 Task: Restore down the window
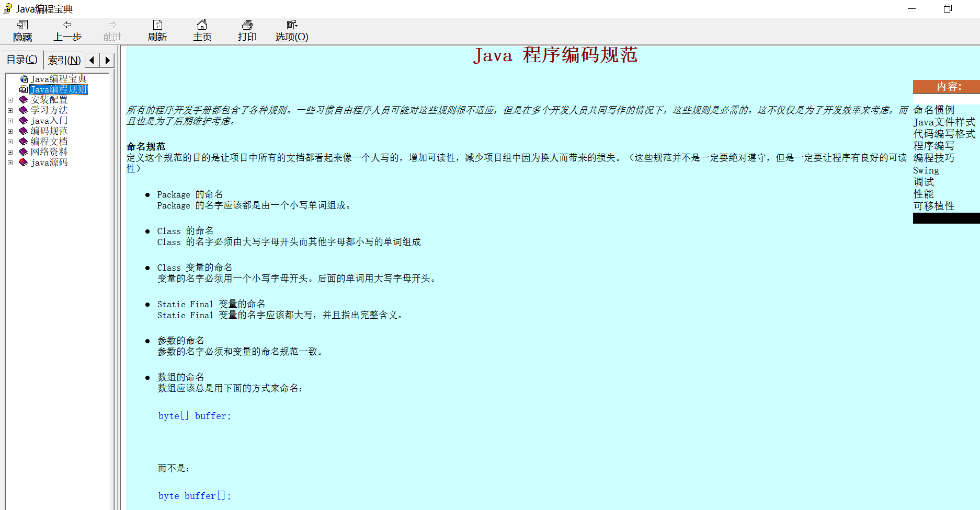948,9
